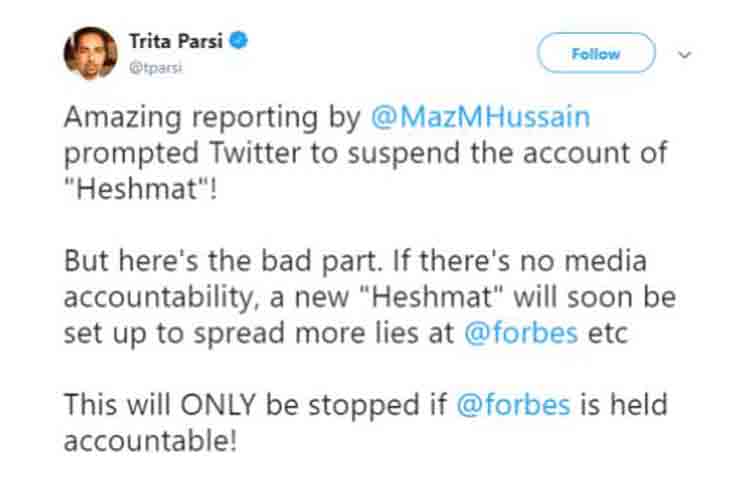Click the word "etc" after @forbes
Image resolution: width=750 pixels, height=488 pixels.
click(x=606, y=333)
